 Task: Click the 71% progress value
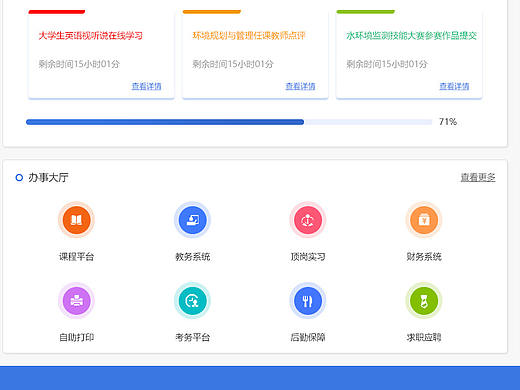click(x=448, y=122)
